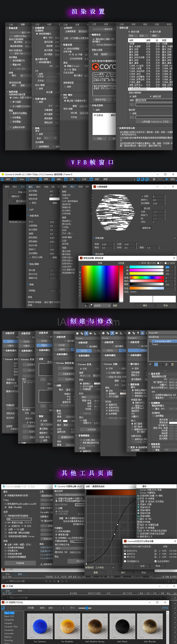Collapse the 锐化/模糊 section in VFB panel
The width and height of the screenshot is (177, 644).
(x=28, y=264)
